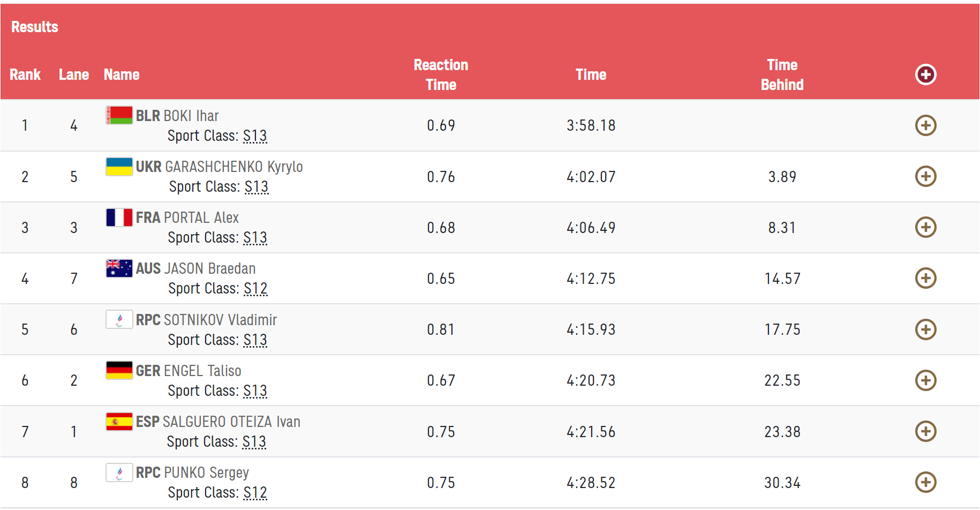
Task: Click the Time column header
Action: pos(591,74)
